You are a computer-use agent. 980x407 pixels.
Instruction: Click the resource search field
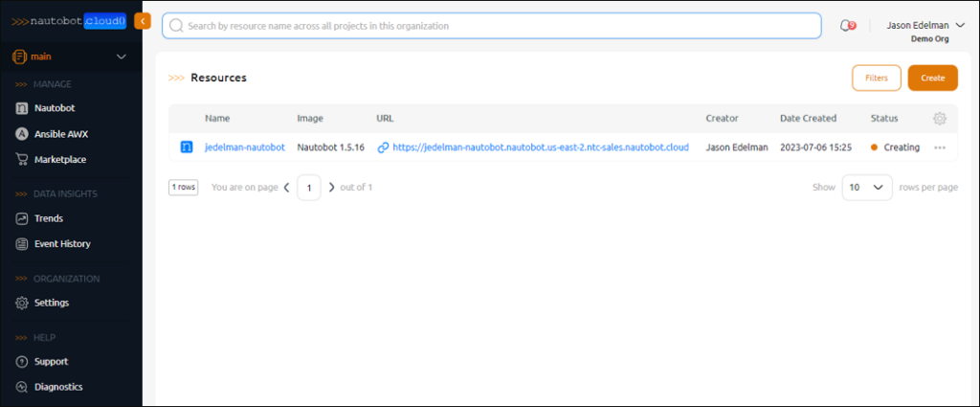coord(491,26)
